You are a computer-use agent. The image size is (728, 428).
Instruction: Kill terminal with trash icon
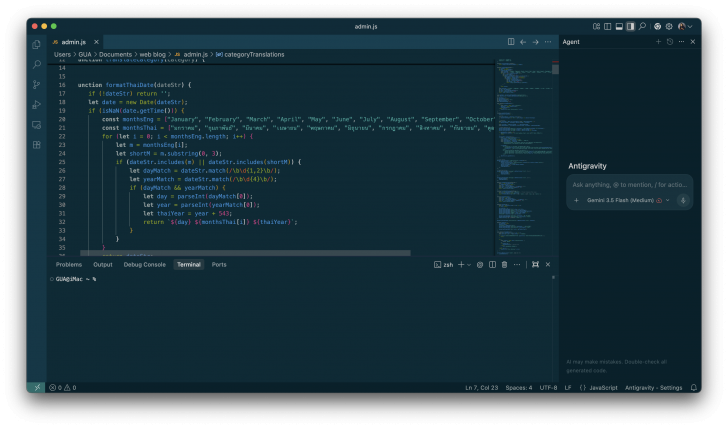[504, 265]
